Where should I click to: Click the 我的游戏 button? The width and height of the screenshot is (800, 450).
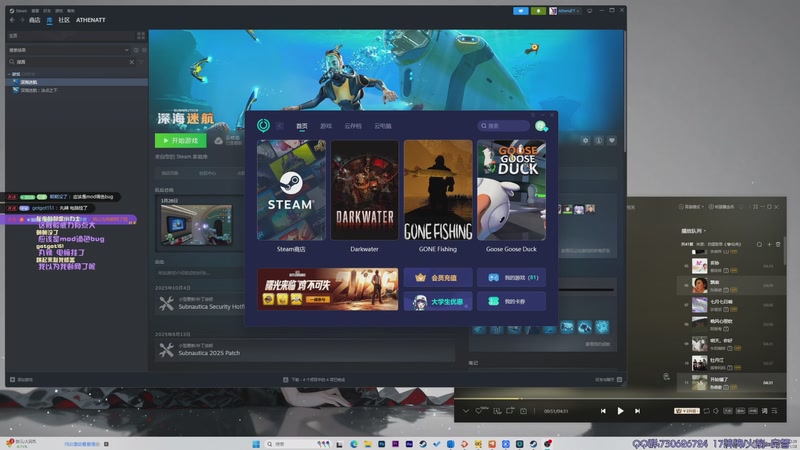(511, 278)
